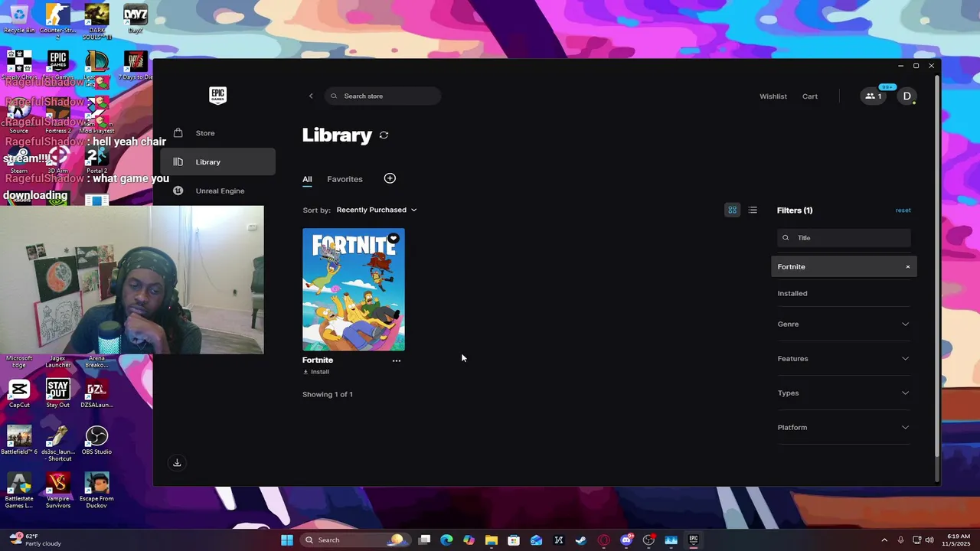
Task: Open the Dark Souls III desktop shortcut
Action: (96, 21)
